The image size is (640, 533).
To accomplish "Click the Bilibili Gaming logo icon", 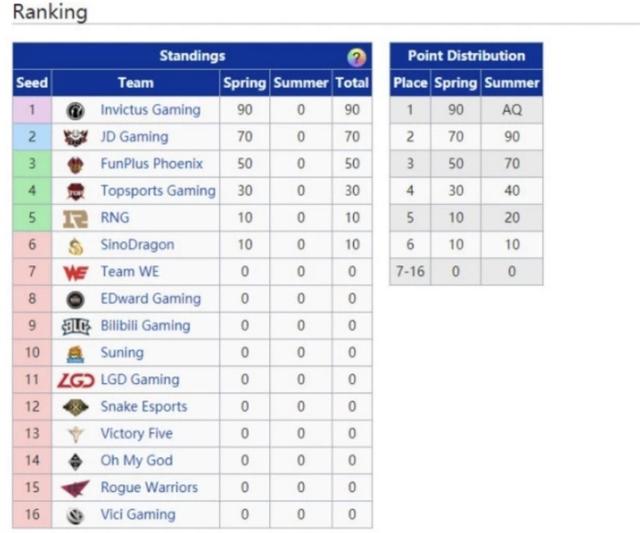I will [x=76, y=326].
